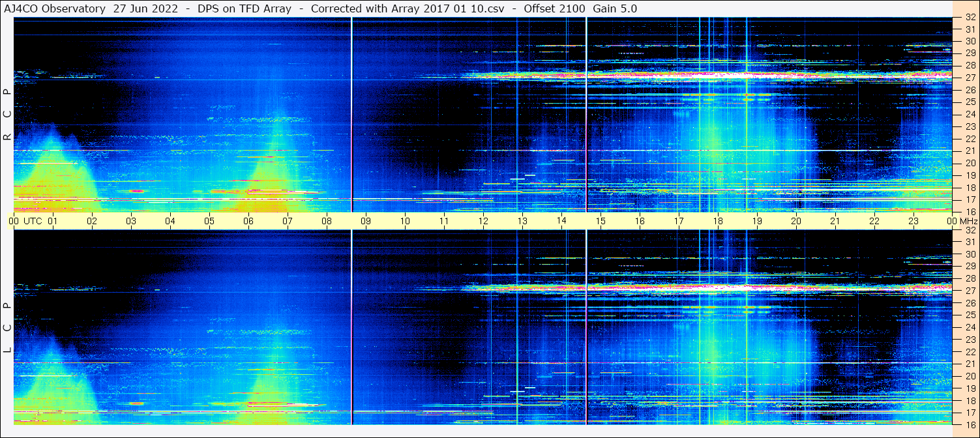Click the 03 hour label on time axis
980x438 pixels.
tap(131, 221)
